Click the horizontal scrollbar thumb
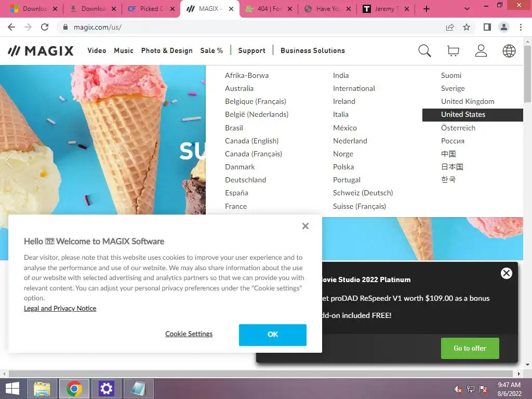The image size is (532, 399). [x=261, y=374]
